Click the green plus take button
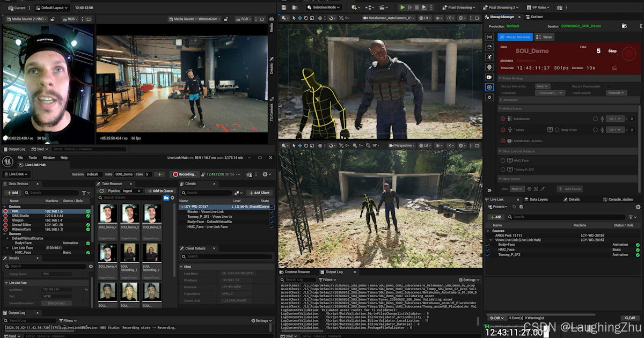The height and width of the screenshot is (338, 644). (159, 174)
